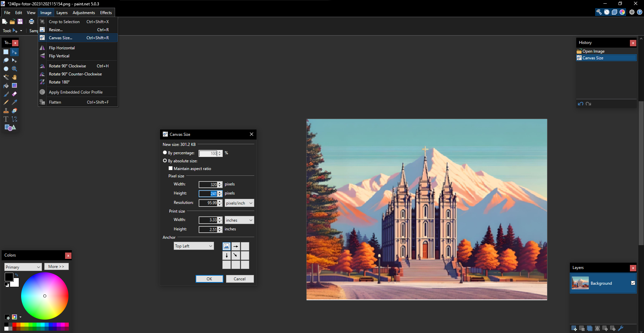
Task: Click OK in Canvas Size dialog
Action: pyautogui.click(x=209, y=279)
